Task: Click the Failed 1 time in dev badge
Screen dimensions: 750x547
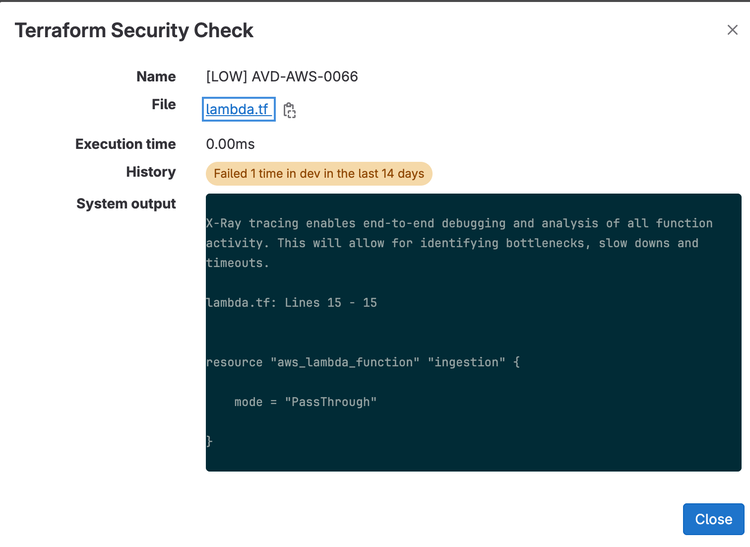Action: pyautogui.click(x=319, y=174)
